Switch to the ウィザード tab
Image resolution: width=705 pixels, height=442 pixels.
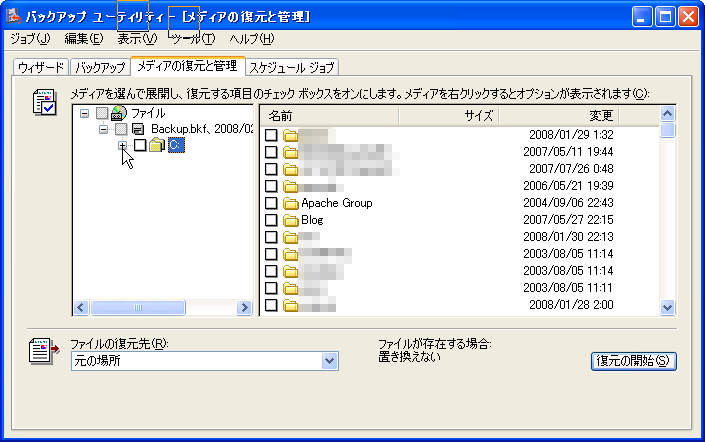click(41, 67)
